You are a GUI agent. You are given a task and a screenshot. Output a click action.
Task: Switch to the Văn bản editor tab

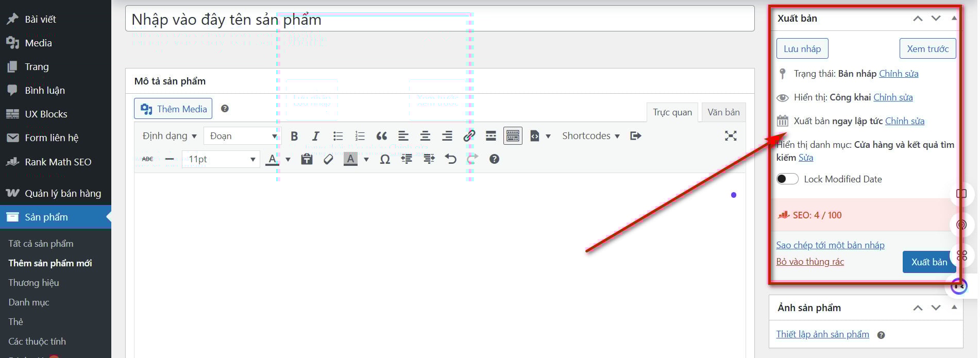pos(723,112)
